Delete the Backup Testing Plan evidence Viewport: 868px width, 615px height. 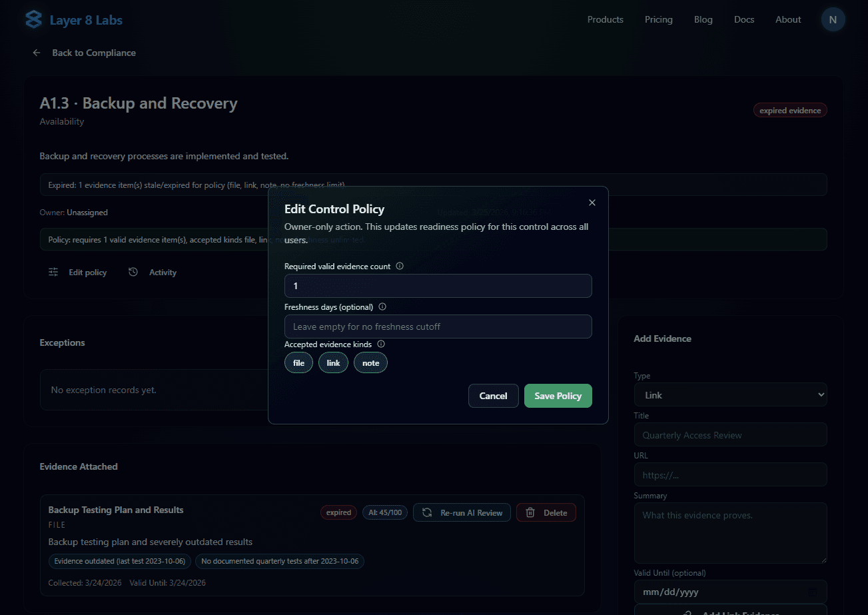[x=546, y=512]
